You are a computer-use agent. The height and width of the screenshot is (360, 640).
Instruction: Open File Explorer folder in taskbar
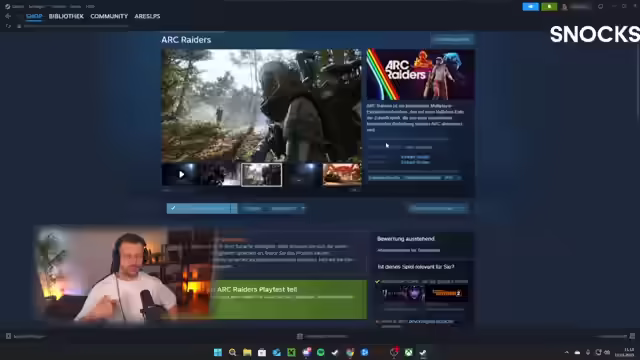pos(247,352)
